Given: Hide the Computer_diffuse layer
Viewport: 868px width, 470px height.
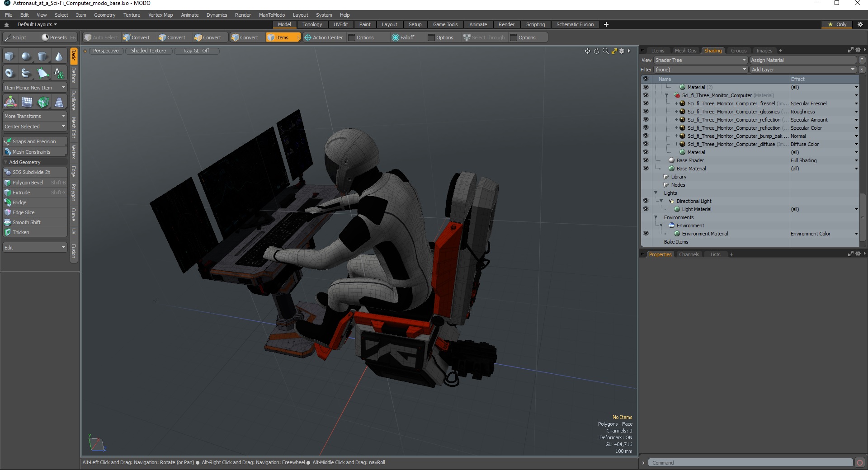Looking at the screenshot, I should coord(646,144).
